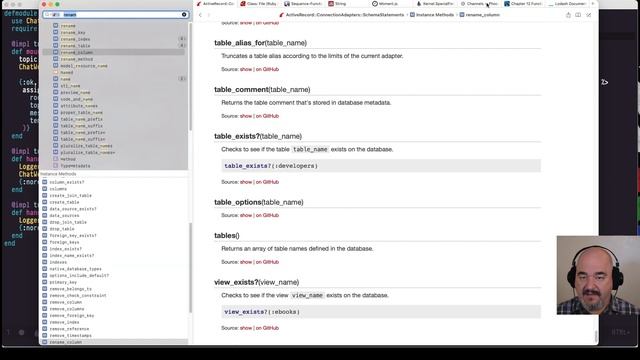Switch to the Class: File (Ruby) tab
Screen dimensions: 640x360
click(258, 4)
